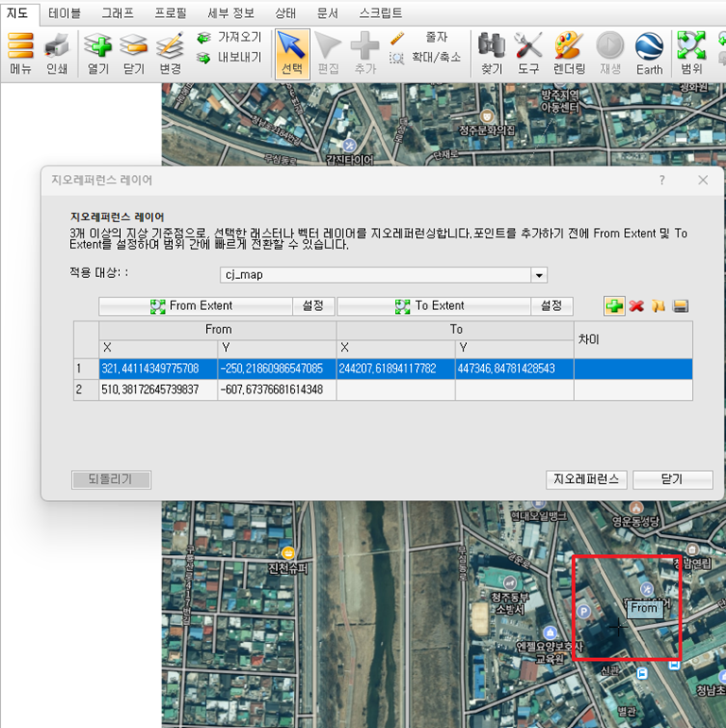Click the 재생 play icon
Screen dimensions: 726x728
click(610, 54)
